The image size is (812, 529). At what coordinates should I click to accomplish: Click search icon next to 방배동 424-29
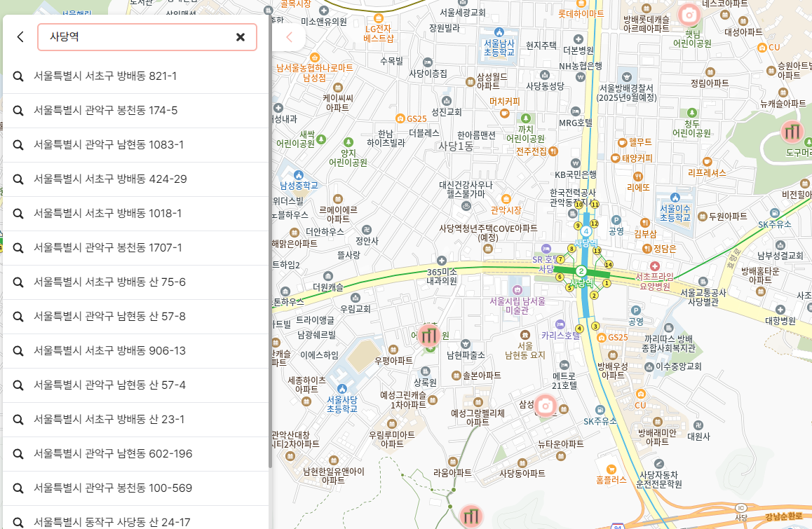(18, 179)
